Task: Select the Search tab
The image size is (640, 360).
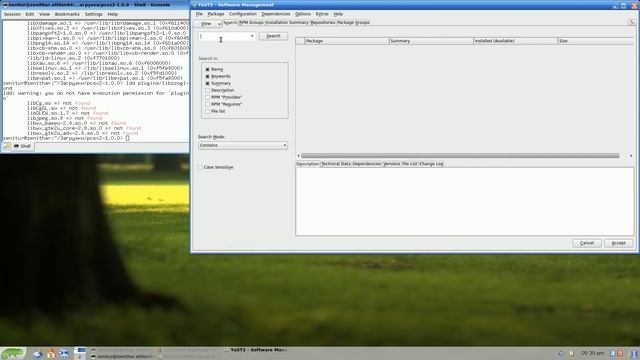Action: tap(230, 22)
